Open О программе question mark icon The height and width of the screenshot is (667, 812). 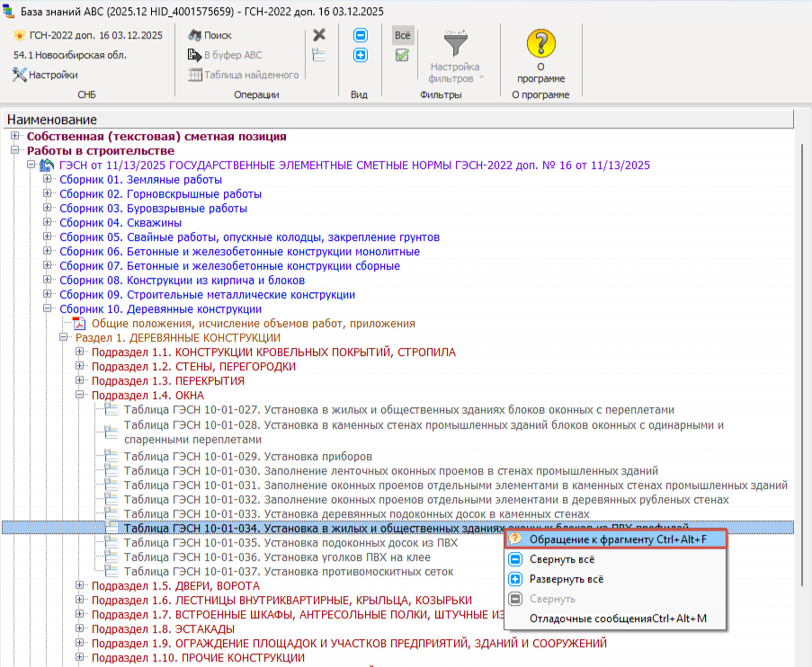coord(540,43)
